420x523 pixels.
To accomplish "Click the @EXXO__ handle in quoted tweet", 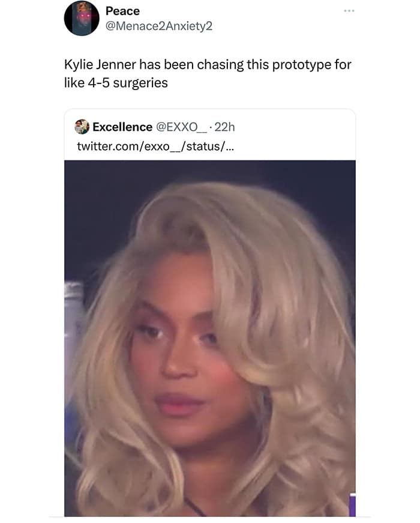I will tap(181, 127).
